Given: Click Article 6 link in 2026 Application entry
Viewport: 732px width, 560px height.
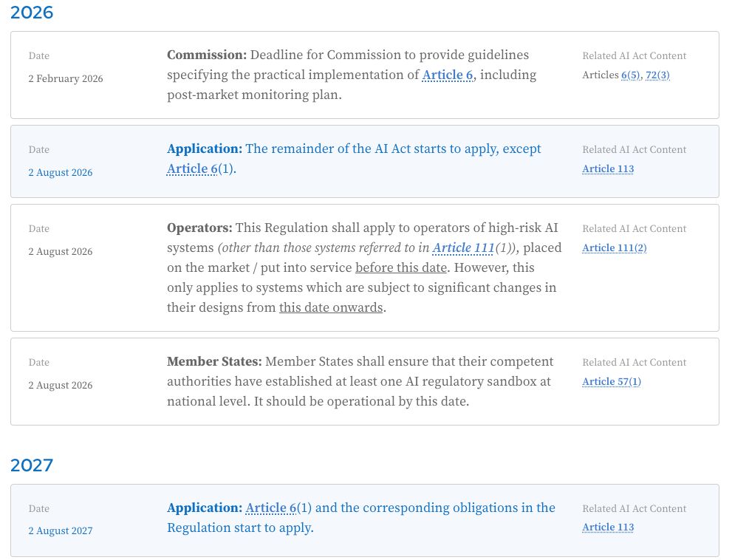Looking at the screenshot, I should pos(192,168).
